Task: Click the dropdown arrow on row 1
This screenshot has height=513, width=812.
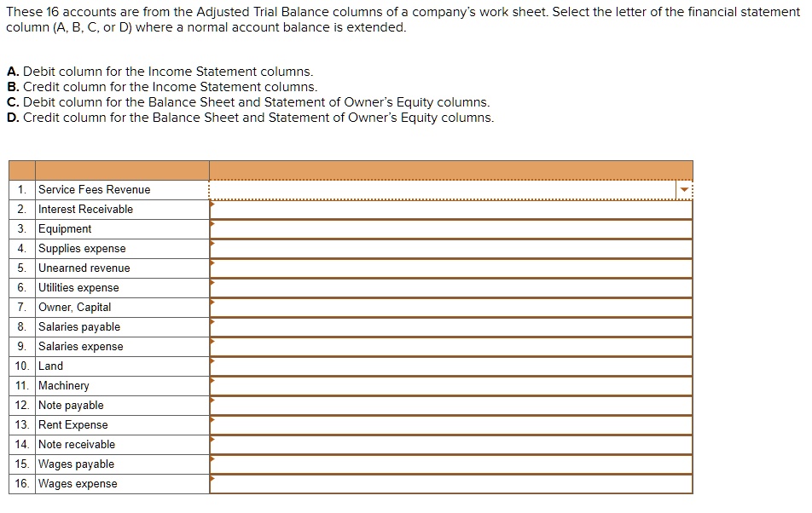Action: pyautogui.click(x=683, y=189)
